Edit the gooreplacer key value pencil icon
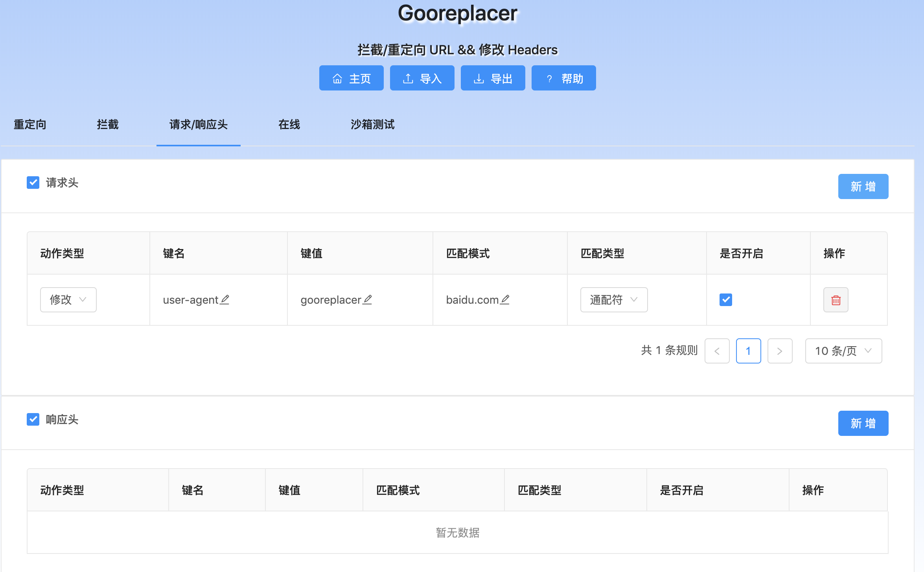The image size is (924, 572). (367, 300)
